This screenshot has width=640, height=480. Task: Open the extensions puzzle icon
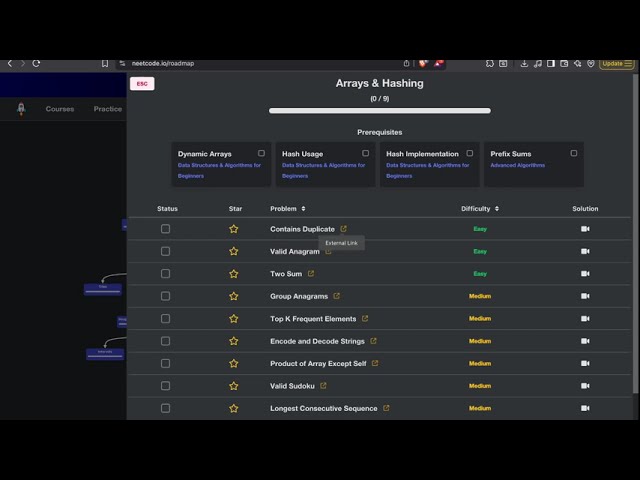pyautogui.click(x=489, y=63)
